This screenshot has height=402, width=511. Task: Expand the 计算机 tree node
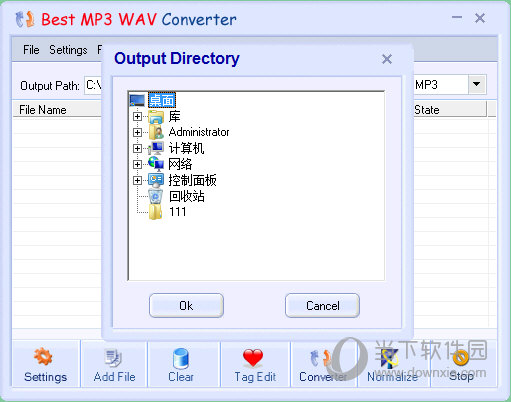click(137, 148)
